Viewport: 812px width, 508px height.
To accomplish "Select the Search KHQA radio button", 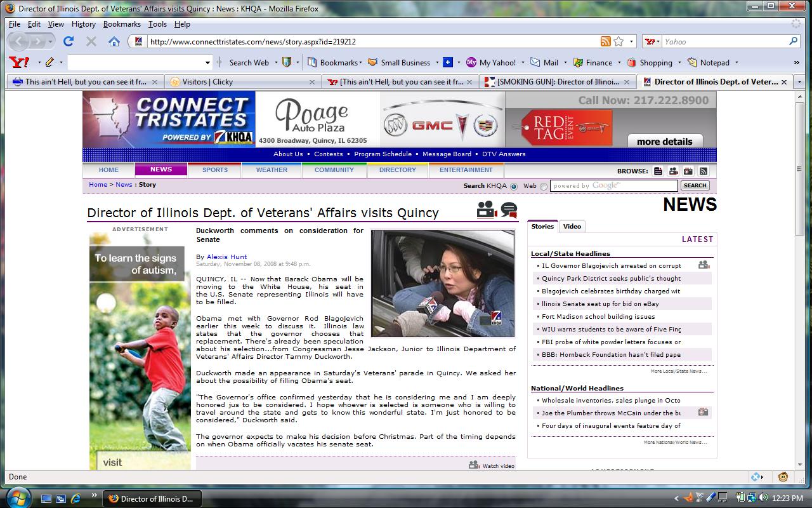I will [514, 186].
